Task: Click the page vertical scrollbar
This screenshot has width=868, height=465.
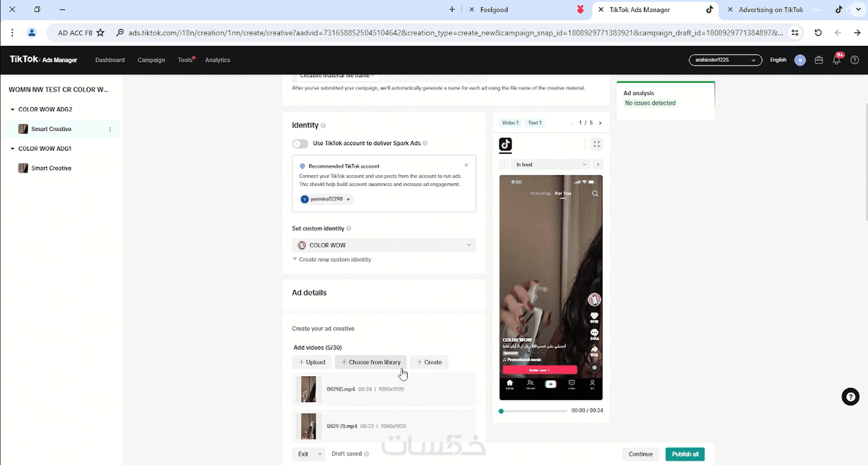Action: pos(866,162)
